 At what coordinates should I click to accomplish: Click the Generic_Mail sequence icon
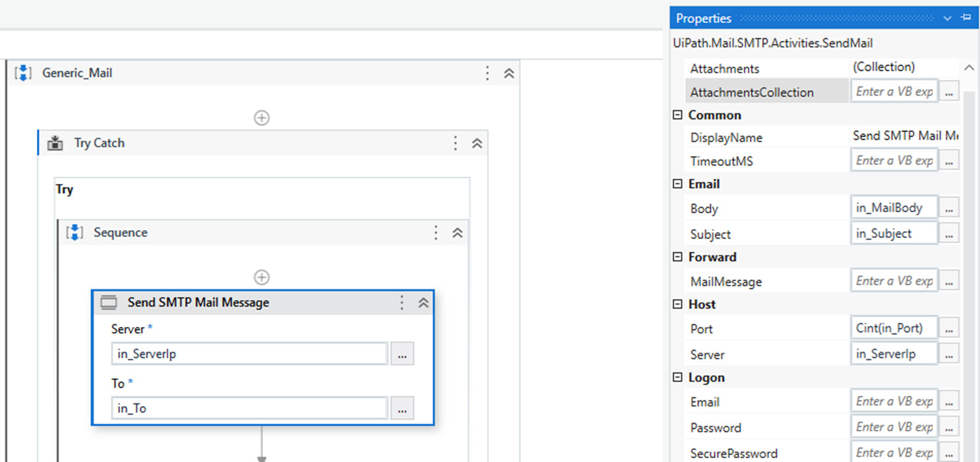[x=23, y=73]
